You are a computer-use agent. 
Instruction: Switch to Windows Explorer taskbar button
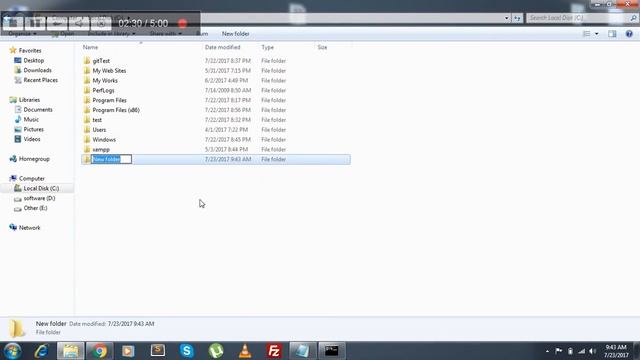tap(71, 351)
